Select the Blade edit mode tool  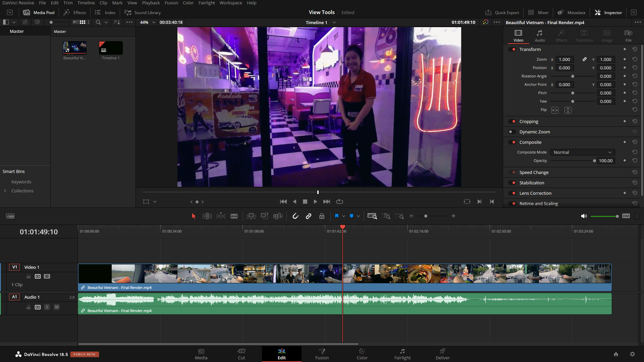[234, 216]
